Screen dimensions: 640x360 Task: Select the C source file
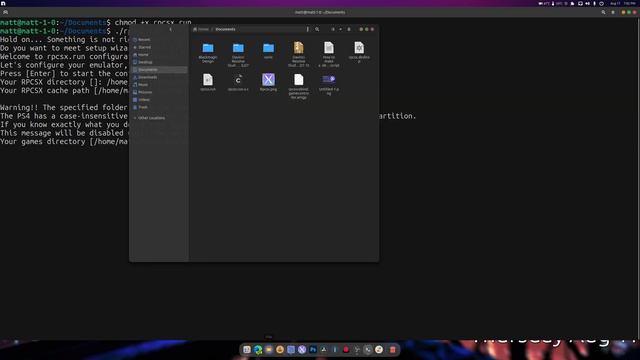coord(238,82)
